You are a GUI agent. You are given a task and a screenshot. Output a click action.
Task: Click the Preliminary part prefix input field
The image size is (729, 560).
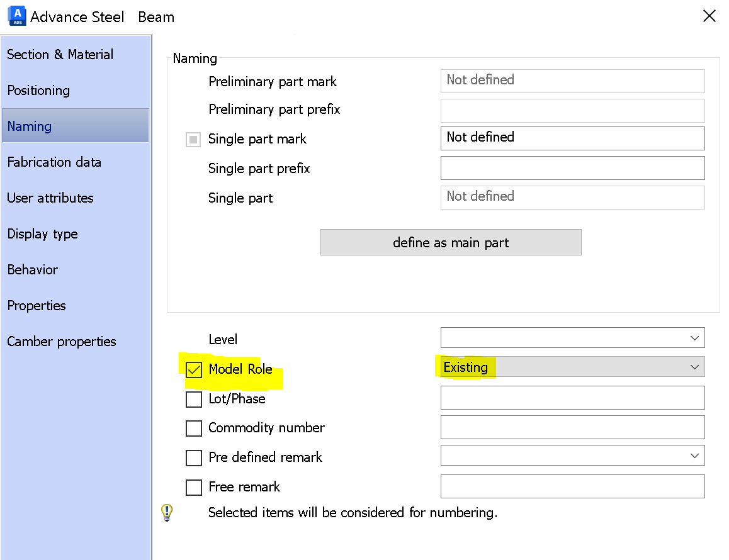(x=572, y=110)
